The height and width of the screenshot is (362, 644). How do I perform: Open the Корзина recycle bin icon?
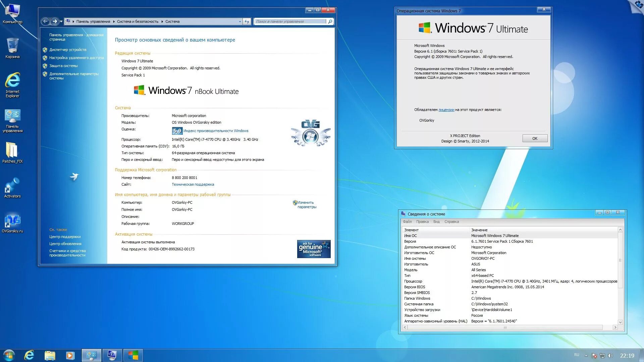pos(12,48)
